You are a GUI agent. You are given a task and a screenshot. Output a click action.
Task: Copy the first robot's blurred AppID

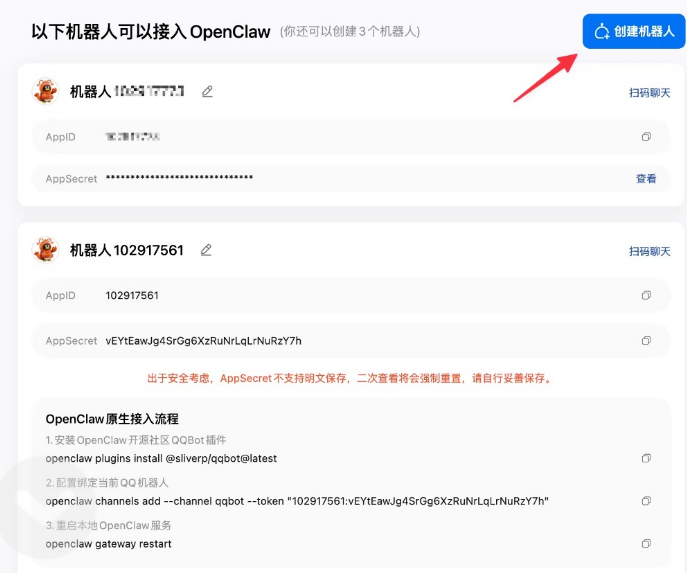click(x=646, y=137)
